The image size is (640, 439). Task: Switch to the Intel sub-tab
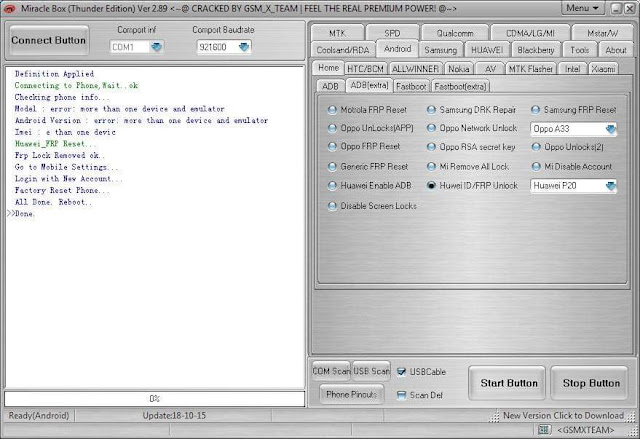[x=572, y=69]
